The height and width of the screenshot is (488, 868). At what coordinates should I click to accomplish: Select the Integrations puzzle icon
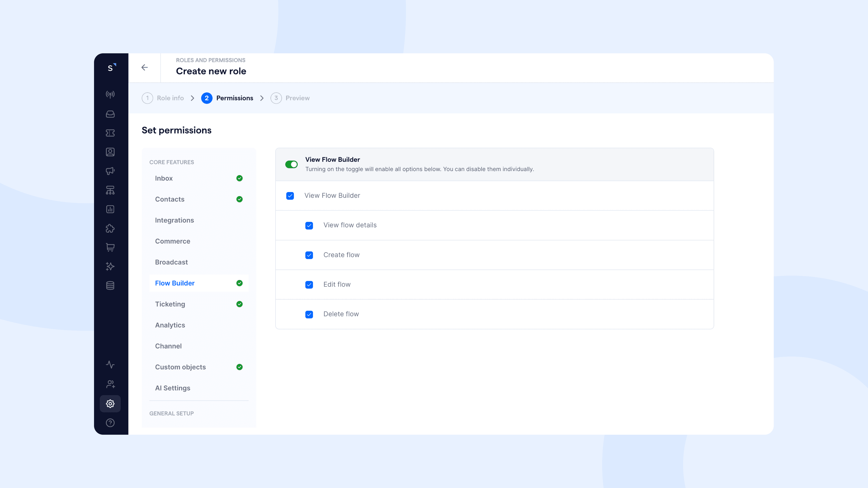[110, 228]
